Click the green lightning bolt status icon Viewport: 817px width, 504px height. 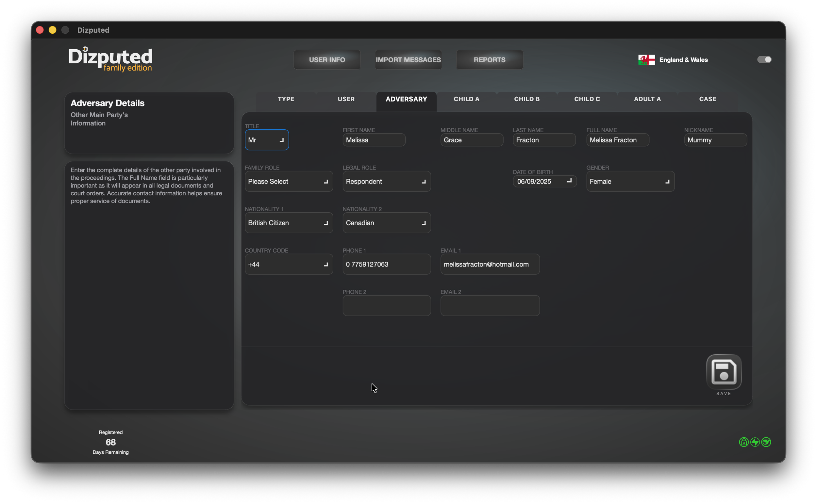click(x=755, y=442)
